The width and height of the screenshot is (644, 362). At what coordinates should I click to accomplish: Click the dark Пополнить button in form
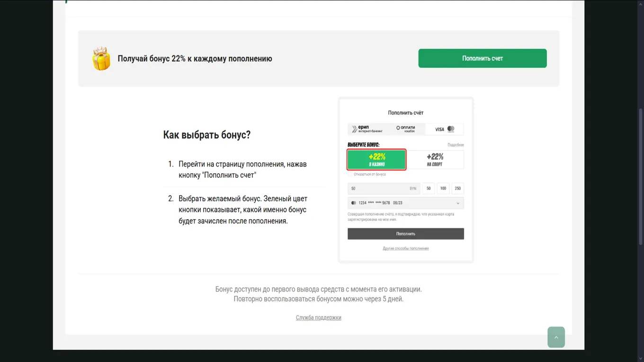coord(406,234)
